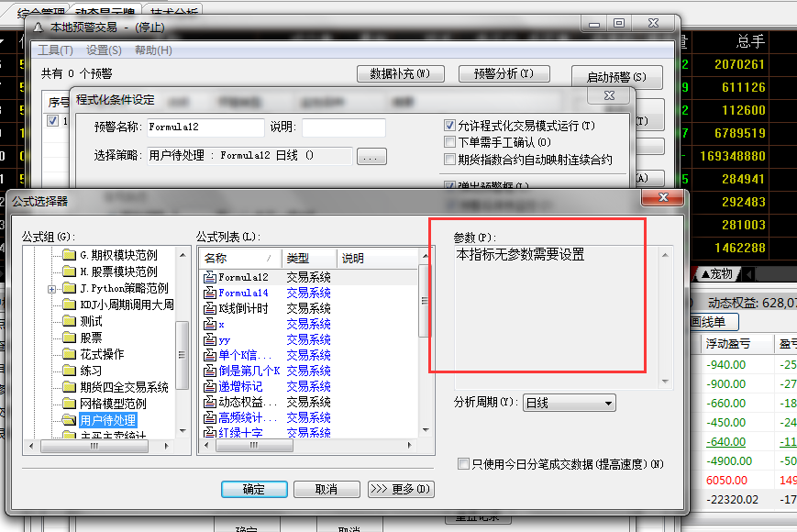Click 数据补充(W) button
Image resolution: width=797 pixels, height=532 pixels.
tap(400, 73)
